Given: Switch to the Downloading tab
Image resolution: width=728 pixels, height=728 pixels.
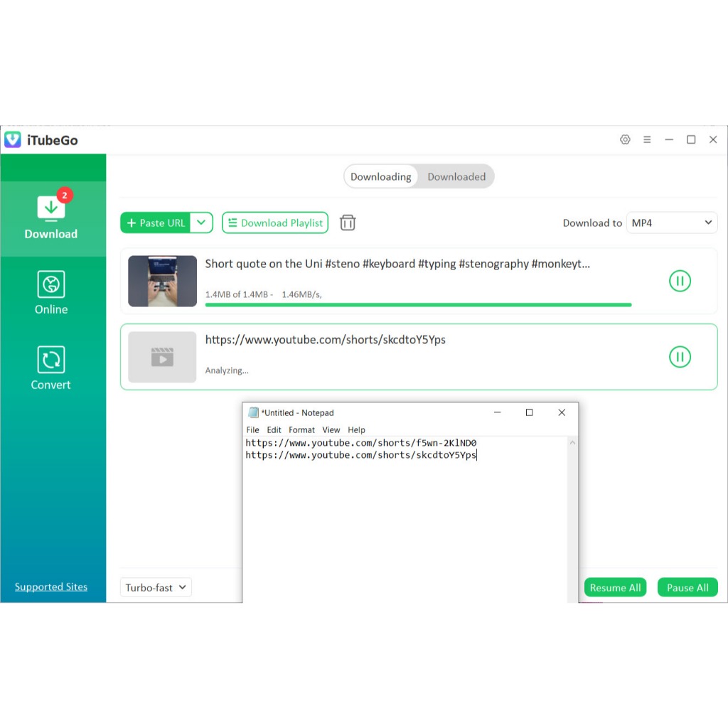Looking at the screenshot, I should pyautogui.click(x=381, y=177).
